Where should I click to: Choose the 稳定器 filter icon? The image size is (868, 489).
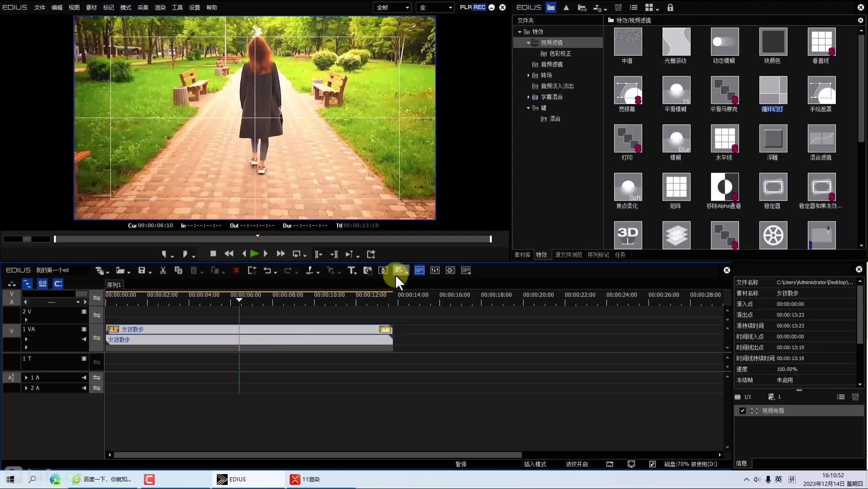click(x=773, y=187)
